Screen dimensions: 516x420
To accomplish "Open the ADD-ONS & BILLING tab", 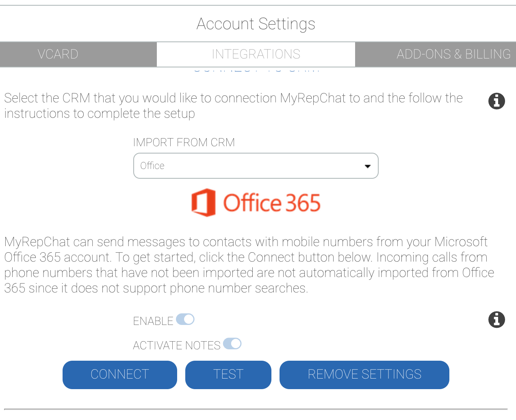I will (453, 54).
